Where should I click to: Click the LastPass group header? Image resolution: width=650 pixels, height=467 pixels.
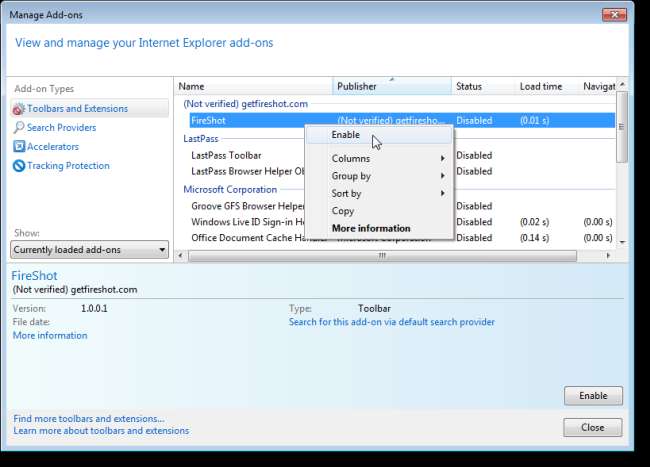[201, 138]
